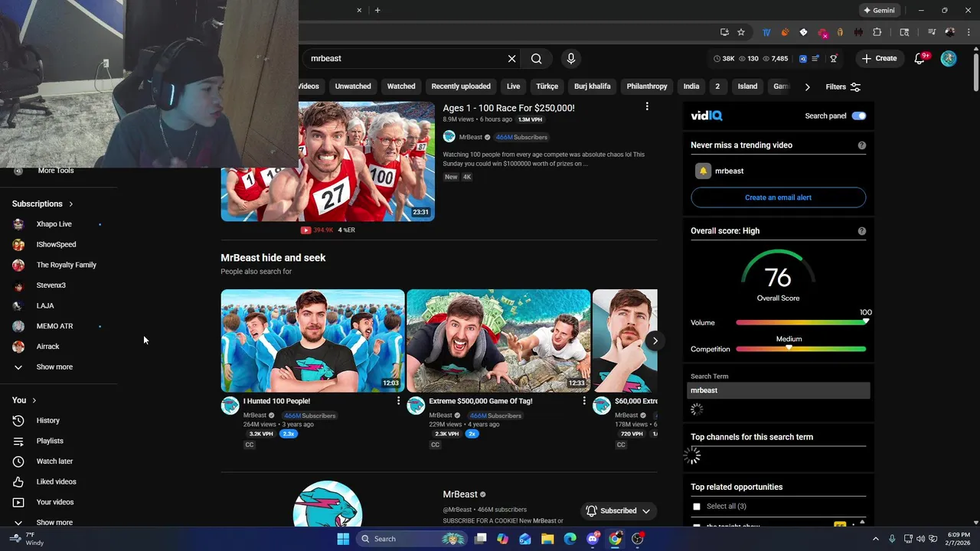Open the Ages 1 - 100 Race thumbnail

coord(328,161)
